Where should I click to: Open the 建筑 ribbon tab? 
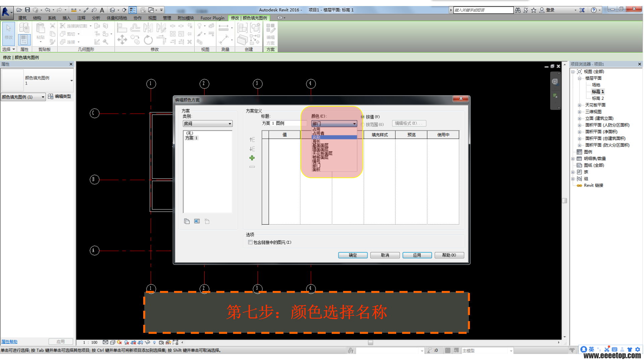click(22, 18)
